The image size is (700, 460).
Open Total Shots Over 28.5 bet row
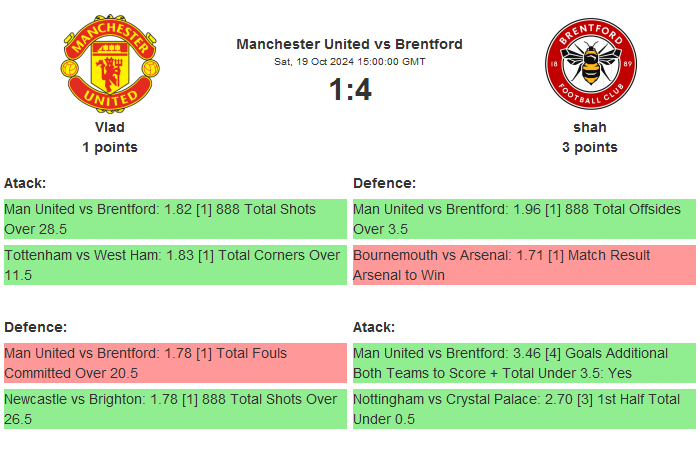[x=175, y=219]
